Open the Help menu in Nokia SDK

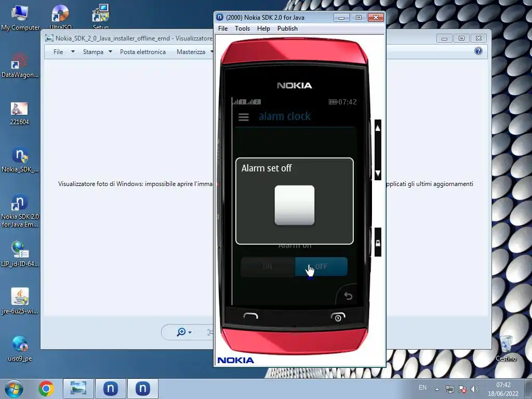click(263, 29)
